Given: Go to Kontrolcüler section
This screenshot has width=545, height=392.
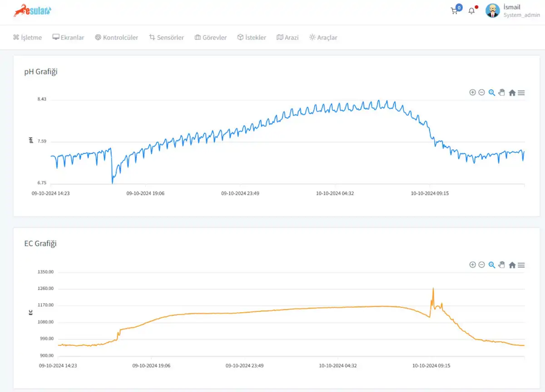Looking at the screenshot, I should [x=116, y=38].
